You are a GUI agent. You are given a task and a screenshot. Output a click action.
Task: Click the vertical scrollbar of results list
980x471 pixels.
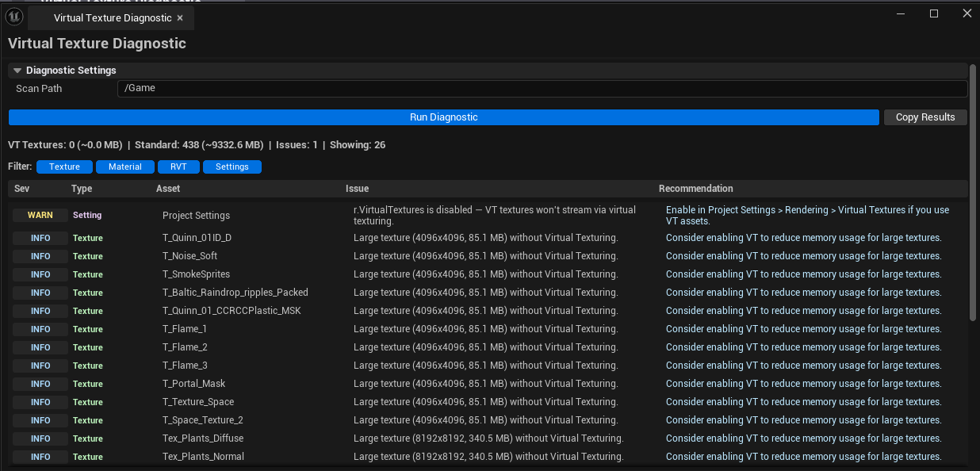[974, 193]
